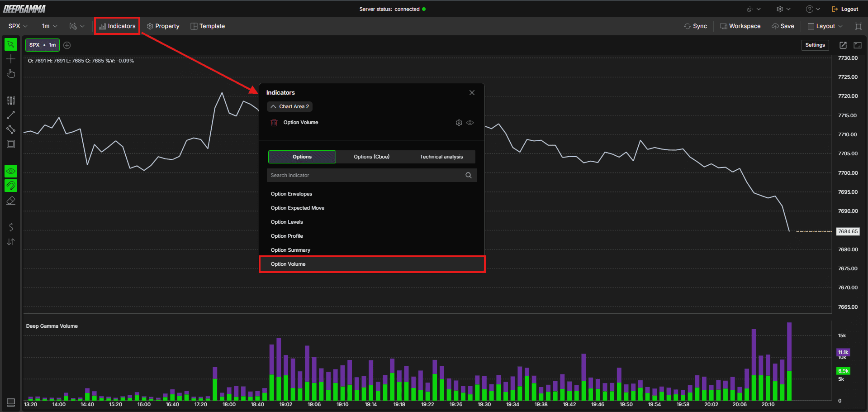
Task: Focus the Search indicator field
Action: (372, 175)
